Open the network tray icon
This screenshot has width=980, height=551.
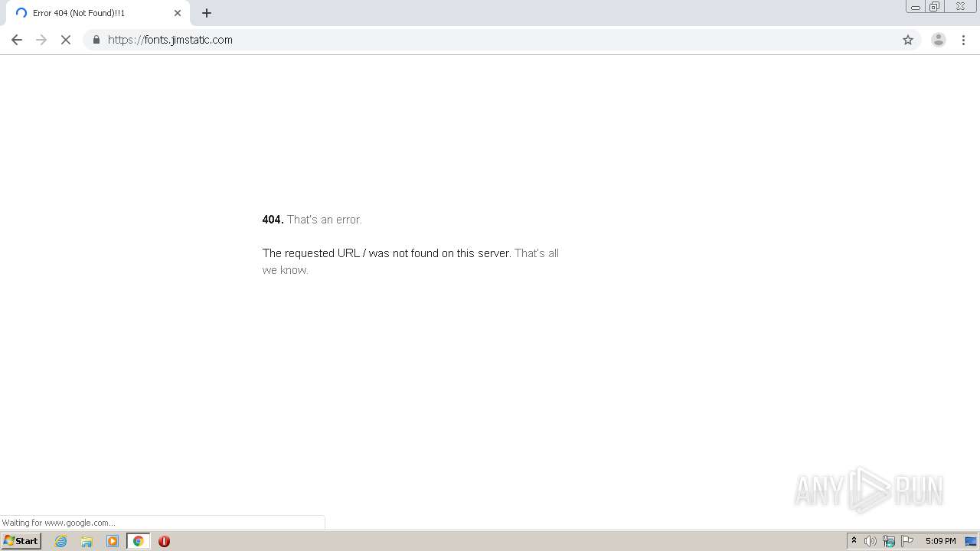point(889,541)
